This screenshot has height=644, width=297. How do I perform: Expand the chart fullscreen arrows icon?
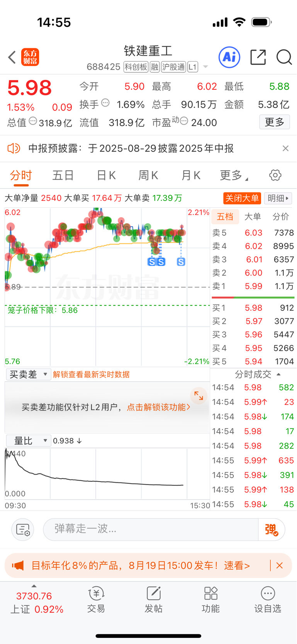(x=199, y=395)
